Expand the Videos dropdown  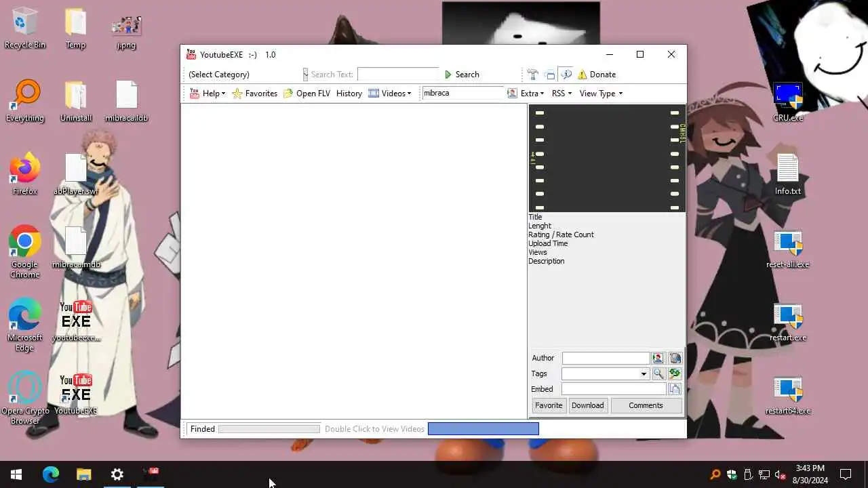(x=390, y=94)
